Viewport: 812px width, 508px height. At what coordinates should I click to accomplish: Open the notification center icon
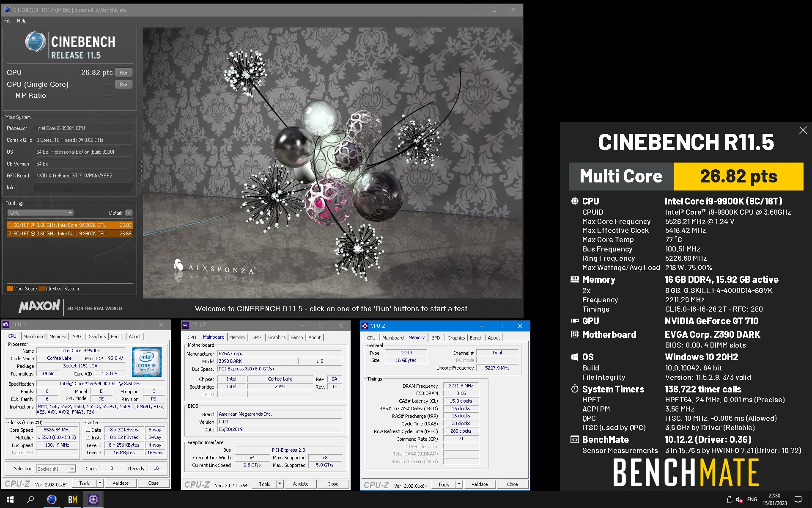click(798, 500)
